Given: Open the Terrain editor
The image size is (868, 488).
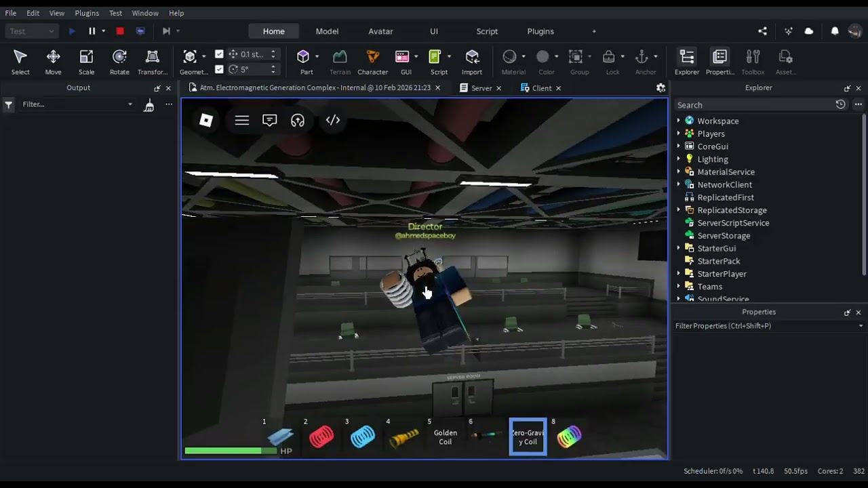Looking at the screenshot, I should tap(340, 62).
